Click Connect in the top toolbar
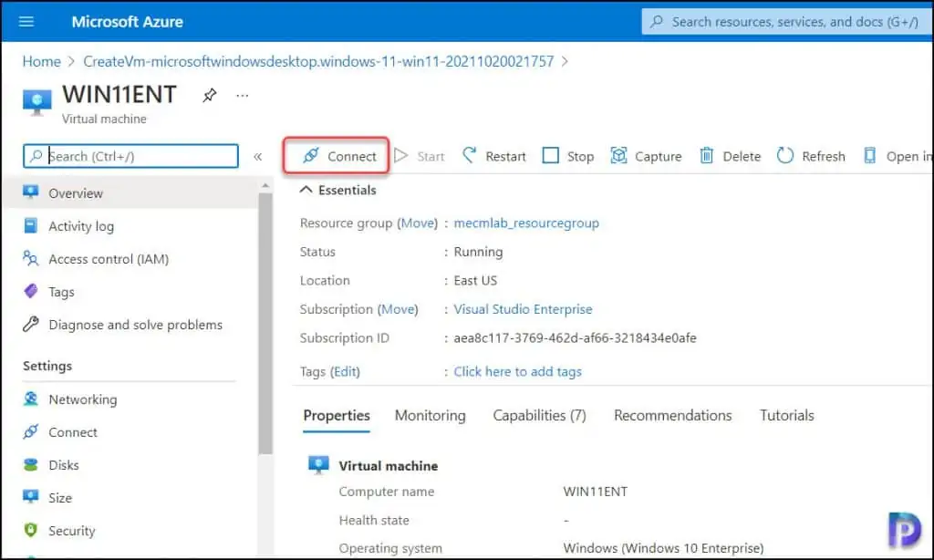 point(339,156)
